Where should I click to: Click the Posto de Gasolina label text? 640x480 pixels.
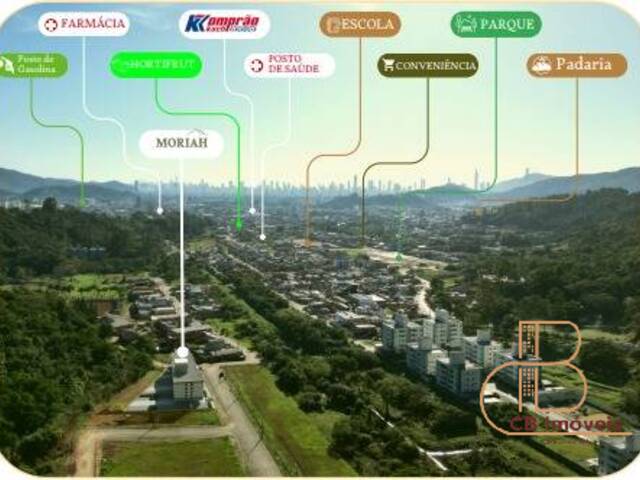(x=42, y=65)
